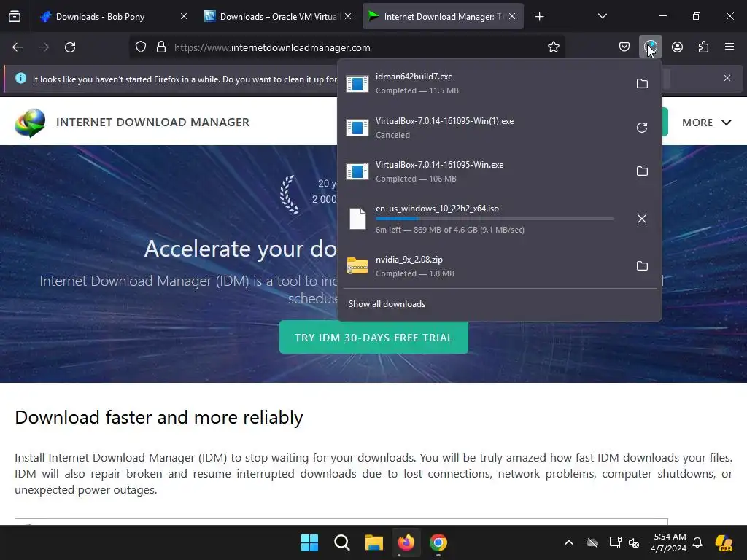Open Save to Pocket button
Viewport: 747px width, 560px height.
(624, 47)
